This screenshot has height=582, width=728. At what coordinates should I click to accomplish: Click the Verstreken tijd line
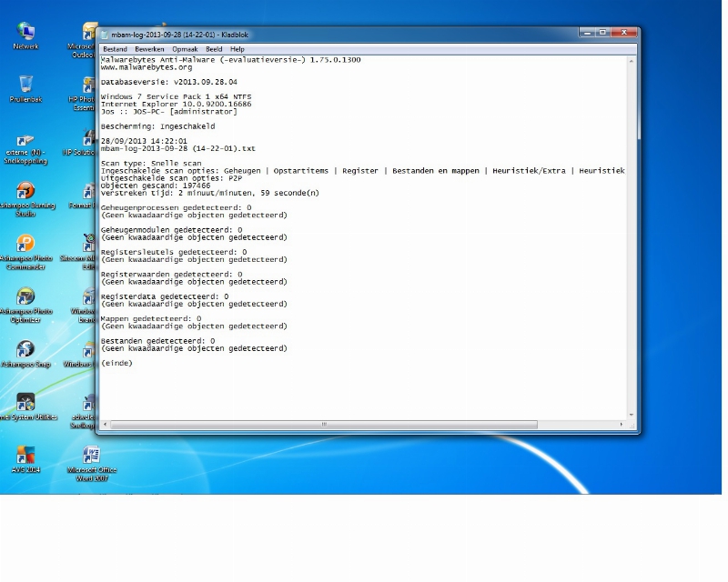[x=210, y=193]
